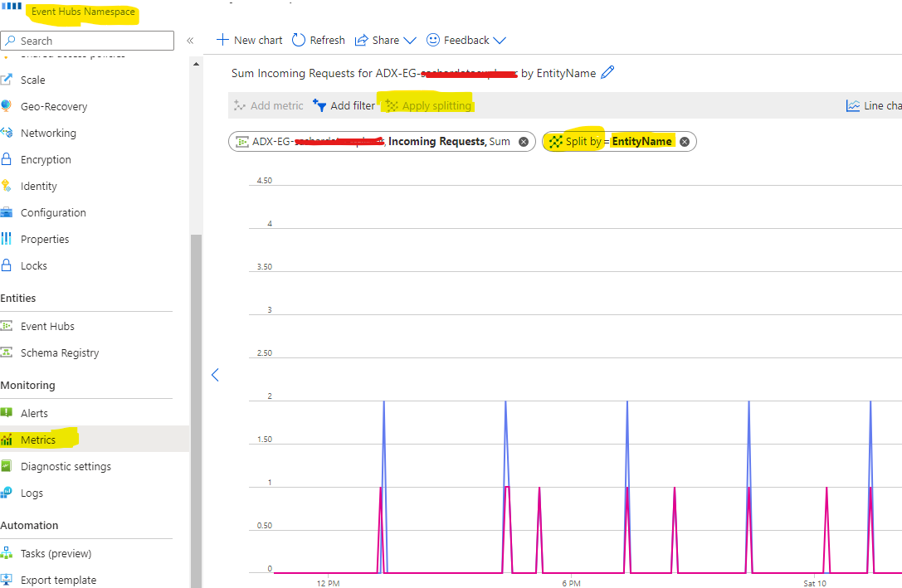Open Logs under Monitoring

(x=32, y=493)
